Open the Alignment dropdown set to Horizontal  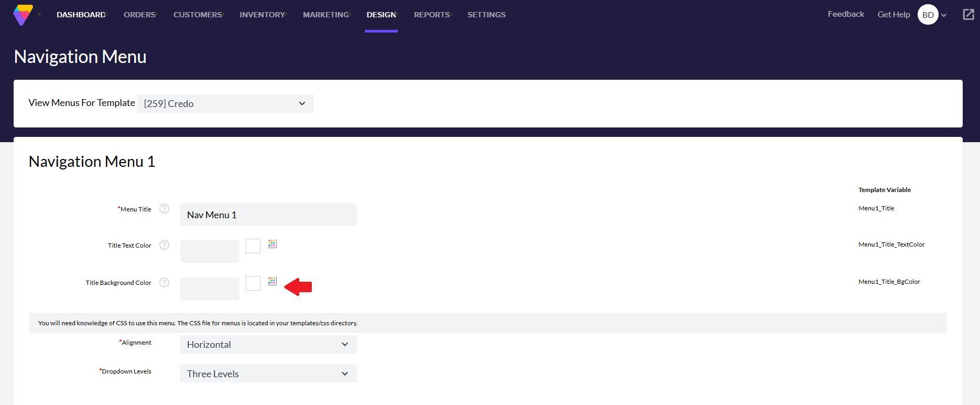click(x=268, y=345)
